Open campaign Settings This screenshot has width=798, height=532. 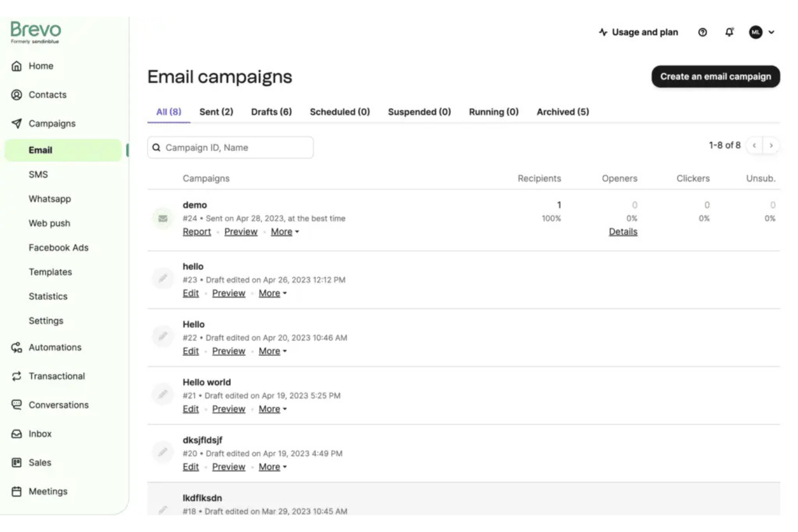[46, 321]
